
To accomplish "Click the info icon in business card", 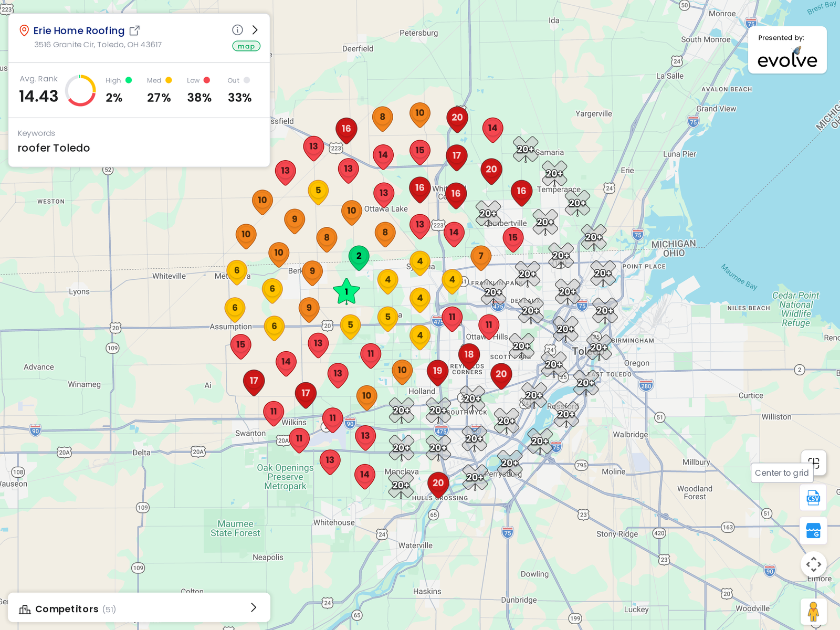I will 237,30.
